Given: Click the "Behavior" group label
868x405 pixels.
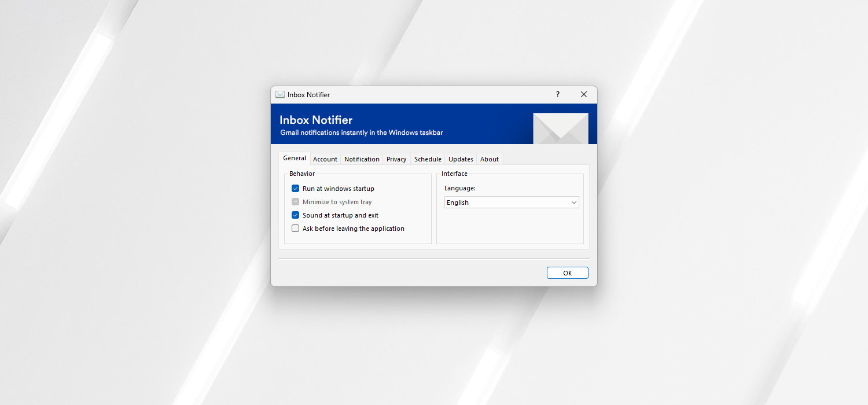Looking at the screenshot, I should (302, 174).
